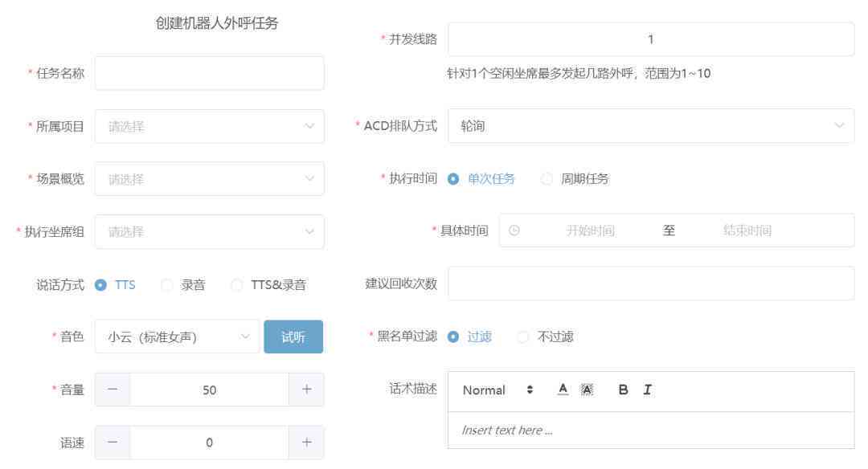868x469 pixels.
Task: Click the speed value field showing 0
Action: pos(209,442)
